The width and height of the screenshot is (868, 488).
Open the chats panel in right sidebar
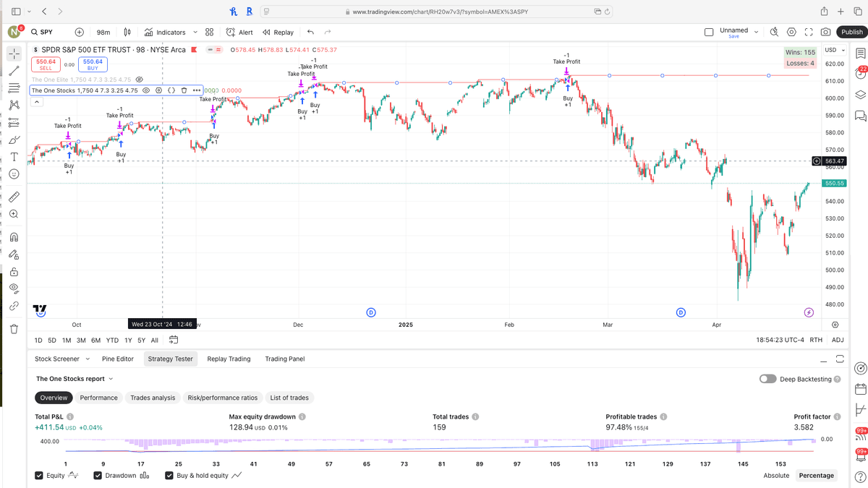860,116
